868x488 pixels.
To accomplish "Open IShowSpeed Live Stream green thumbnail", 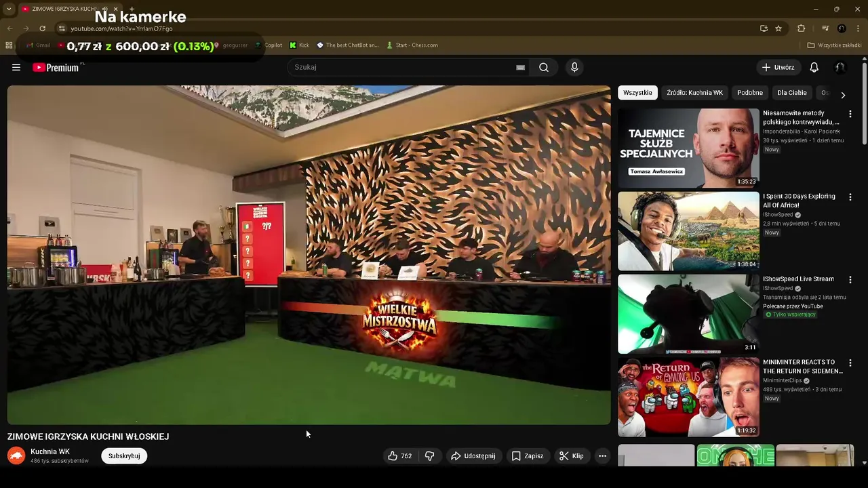I will coord(688,314).
